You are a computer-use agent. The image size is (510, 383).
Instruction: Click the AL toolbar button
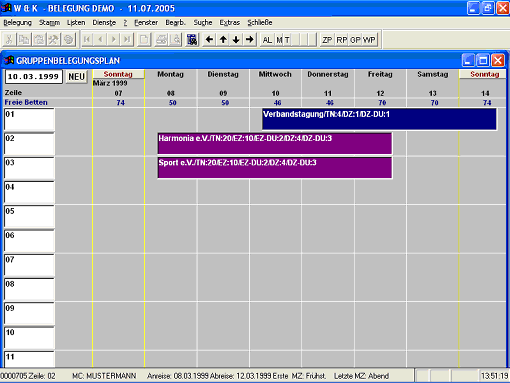click(267, 40)
